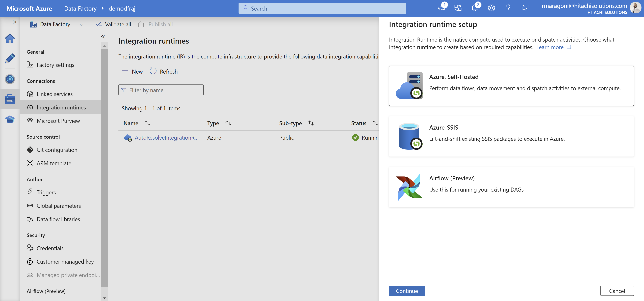Open the switch Data Factory icon
Image resolution: width=644 pixels, height=301 pixels.
pos(458,8)
